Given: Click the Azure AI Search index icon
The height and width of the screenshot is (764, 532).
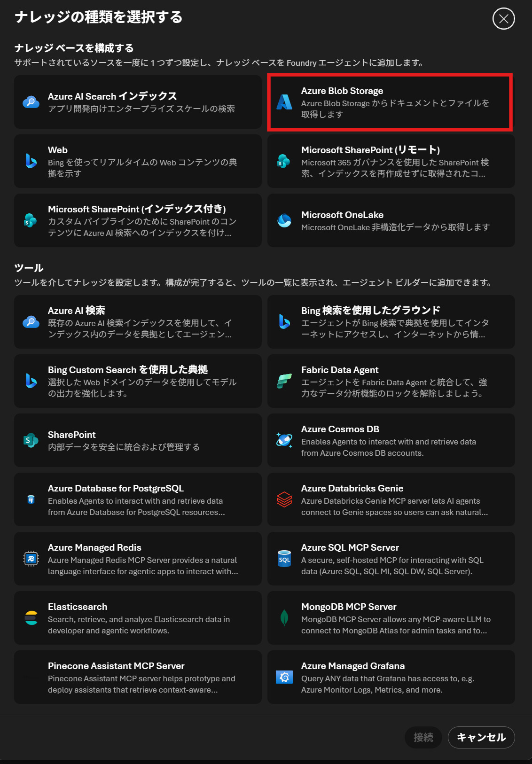Looking at the screenshot, I should [x=31, y=102].
